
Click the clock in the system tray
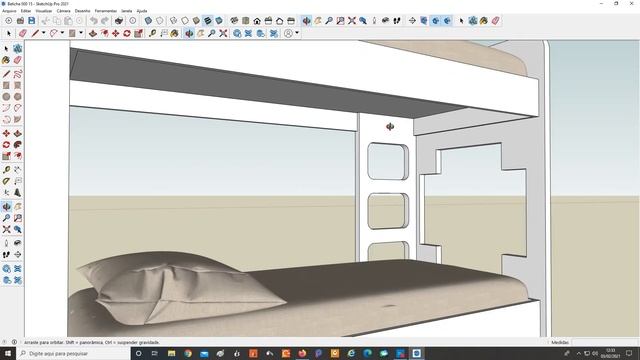(x=610, y=353)
